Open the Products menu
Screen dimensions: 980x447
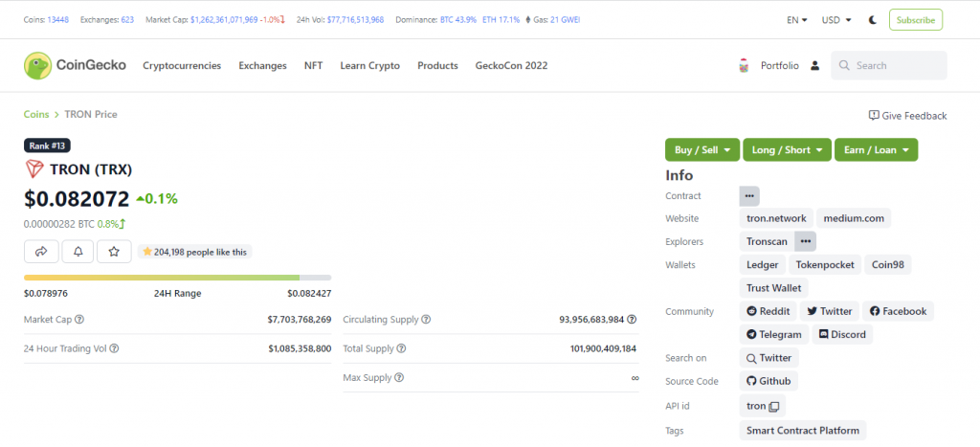coord(437,66)
